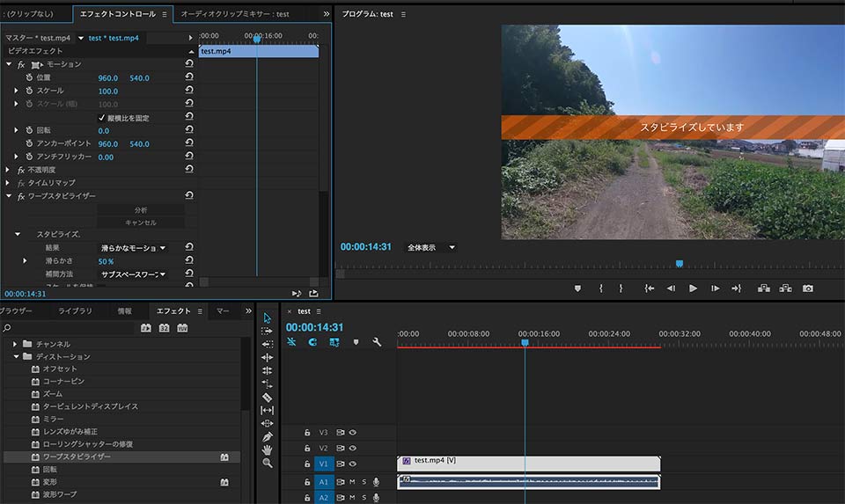Click the Play button in Program monitor
The width and height of the screenshot is (845, 504).
[693, 289]
